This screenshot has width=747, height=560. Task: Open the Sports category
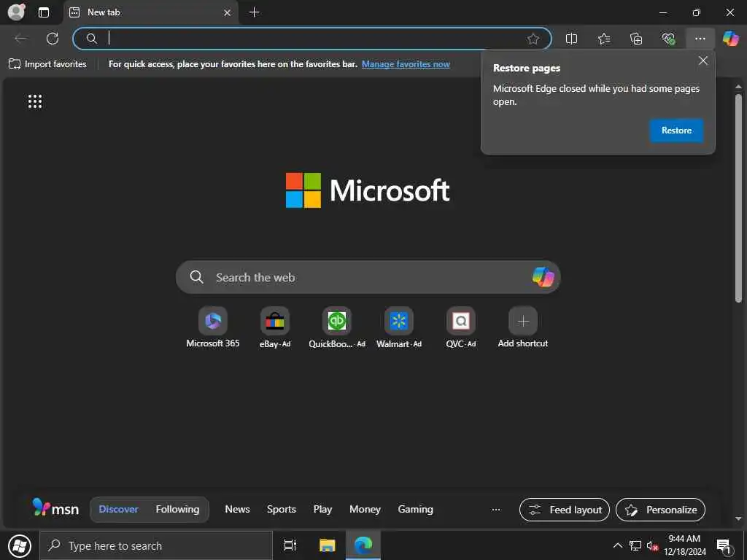tap(281, 509)
